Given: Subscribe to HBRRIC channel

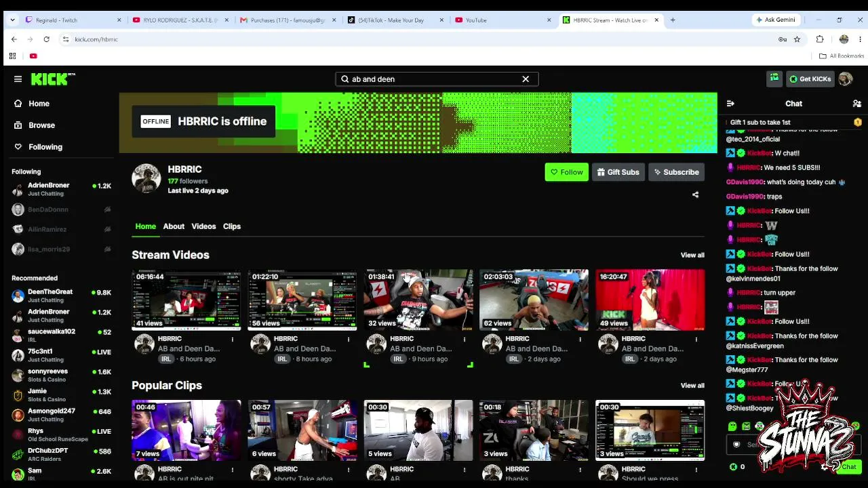Looking at the screenshot, I should (x=676, y=172).
